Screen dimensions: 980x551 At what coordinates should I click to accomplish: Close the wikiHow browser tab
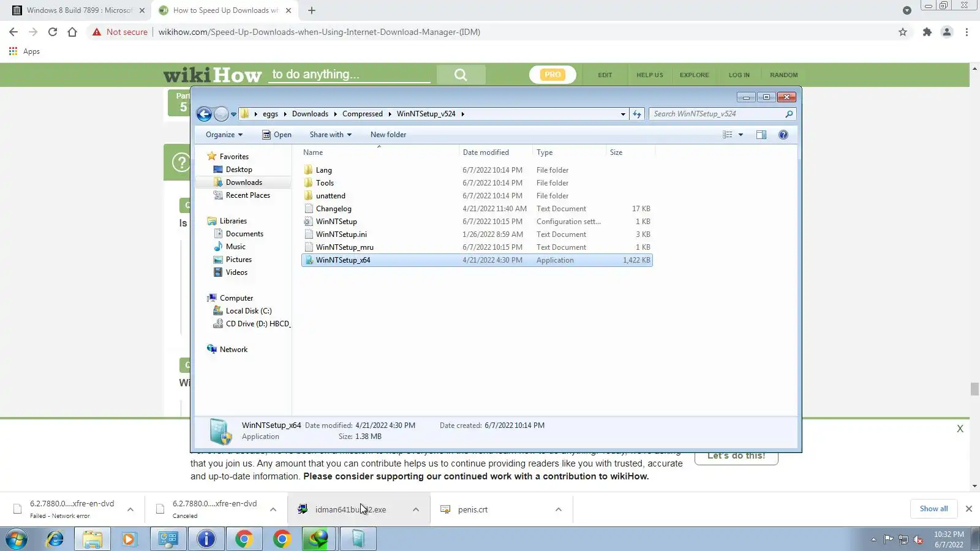coord(288,10)
